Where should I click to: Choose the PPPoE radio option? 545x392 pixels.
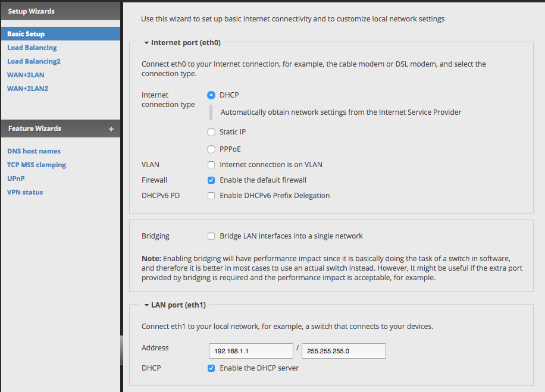[x=211, y=149]
